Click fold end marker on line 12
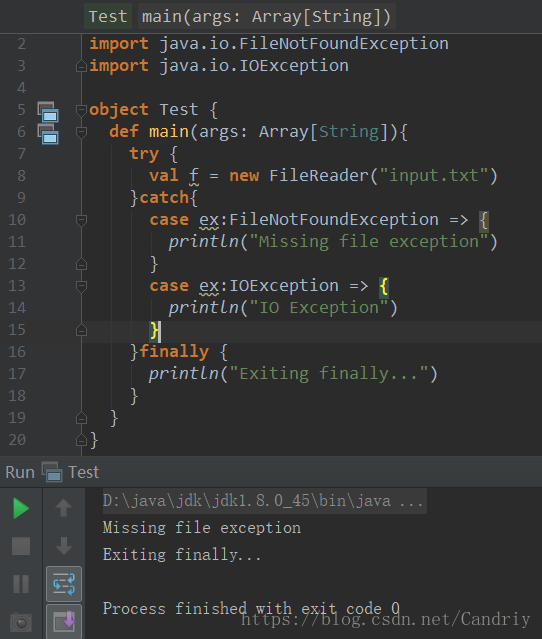The width and height of the screenshot is (542, 639). click(82, 264)
